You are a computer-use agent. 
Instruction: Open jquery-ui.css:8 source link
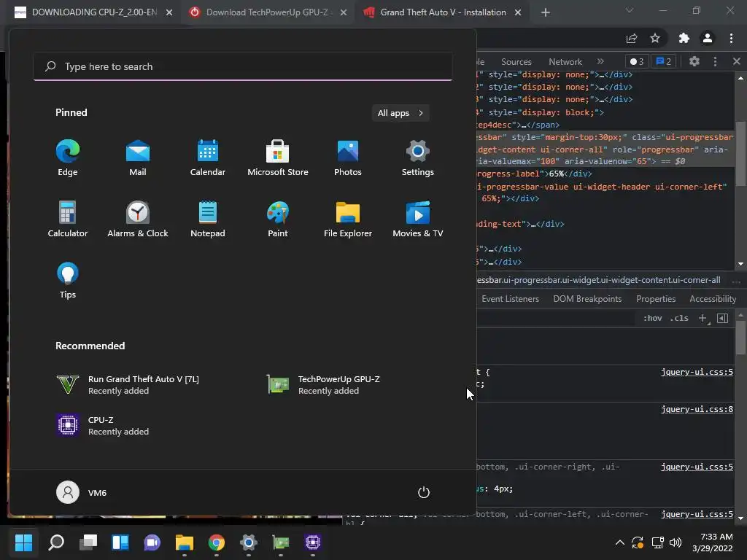click(x=697, y=409)
